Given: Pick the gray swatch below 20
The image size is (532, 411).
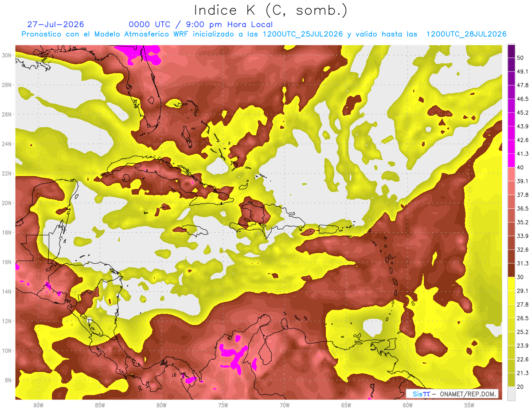Looking at the screenshot, I should coord(511,394).
